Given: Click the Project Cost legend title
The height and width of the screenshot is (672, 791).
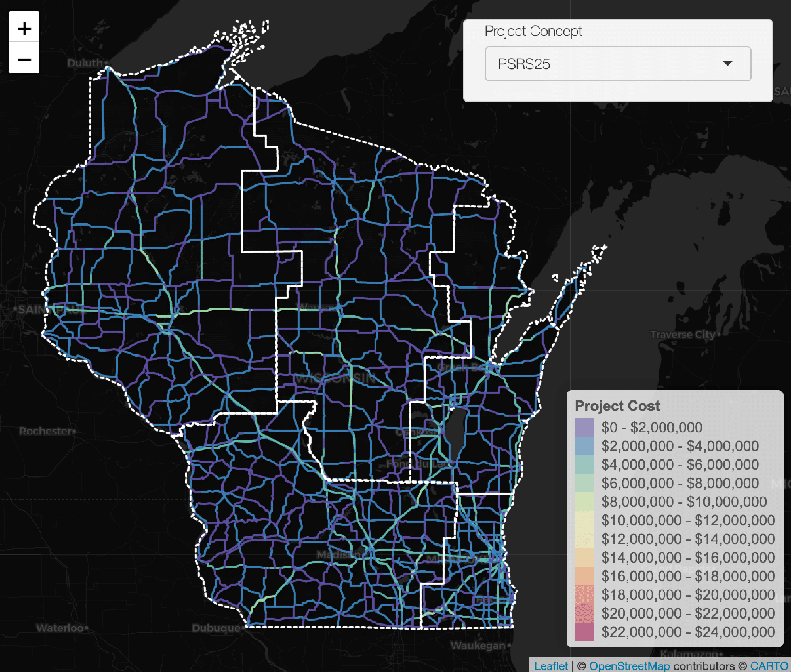Looking at the screenshot, I should coord(617,405).
